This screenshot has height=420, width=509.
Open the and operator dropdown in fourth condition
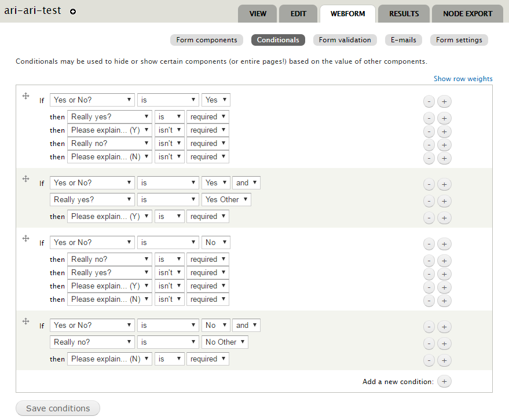tap(246, 325)
